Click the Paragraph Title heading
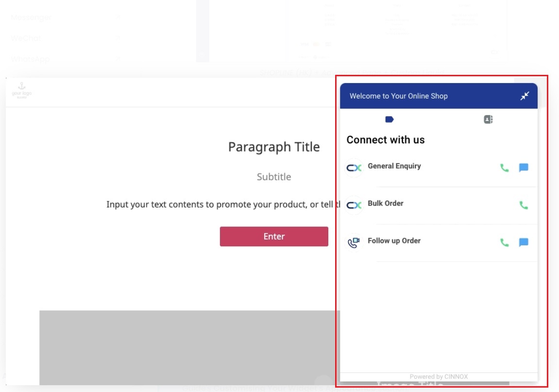 [x=274, y=147]
